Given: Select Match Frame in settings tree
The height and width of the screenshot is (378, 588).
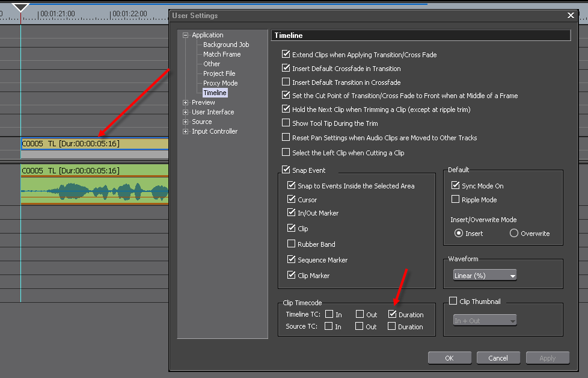Looking at the screenshot, I should pyautogui.click(x=221, y=54).
